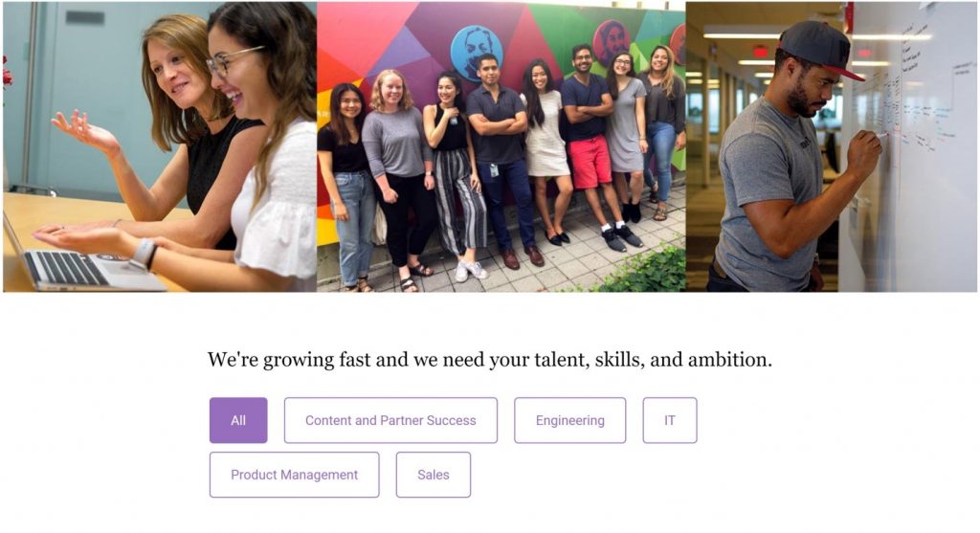Image resolution: width=980 pixels, height=533 pixels.
Task: Click the man's red-brimmed cap
Action: pyautogui.click(x=821, y=50)
